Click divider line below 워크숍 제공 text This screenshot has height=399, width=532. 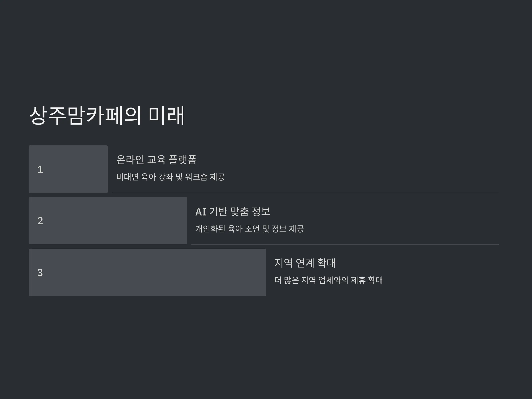(x=306, y=193)
